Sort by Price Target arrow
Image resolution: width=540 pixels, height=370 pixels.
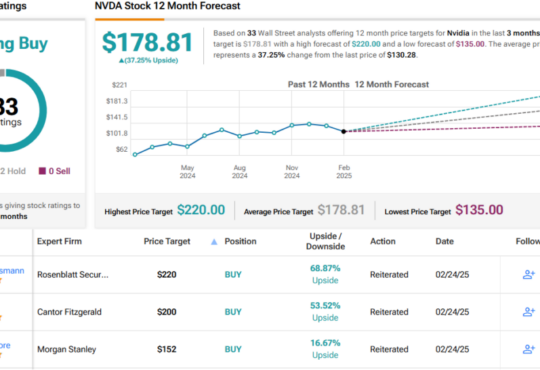pyautogui.click(x=214, y=242)
